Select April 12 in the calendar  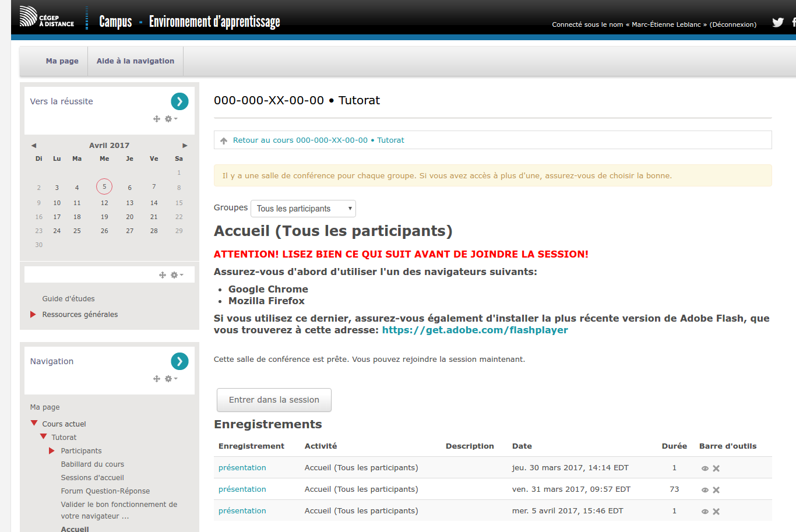pyautogui.click(x=104, y=203)
